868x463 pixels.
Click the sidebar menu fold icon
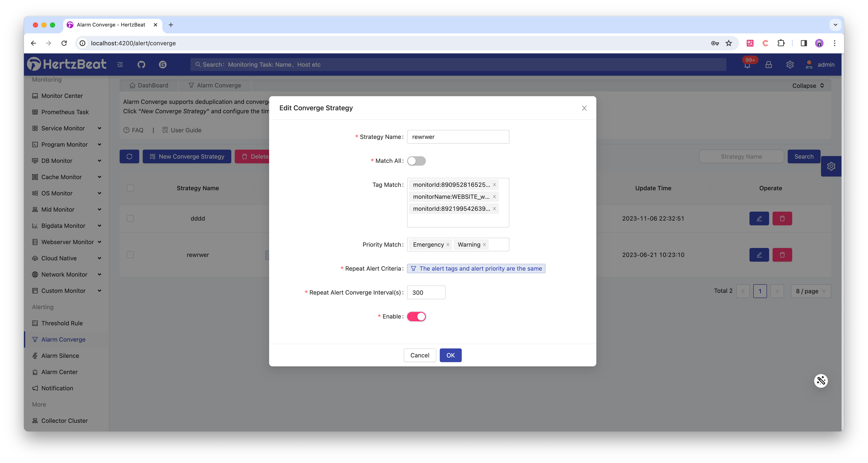click(x=120, y=64)
